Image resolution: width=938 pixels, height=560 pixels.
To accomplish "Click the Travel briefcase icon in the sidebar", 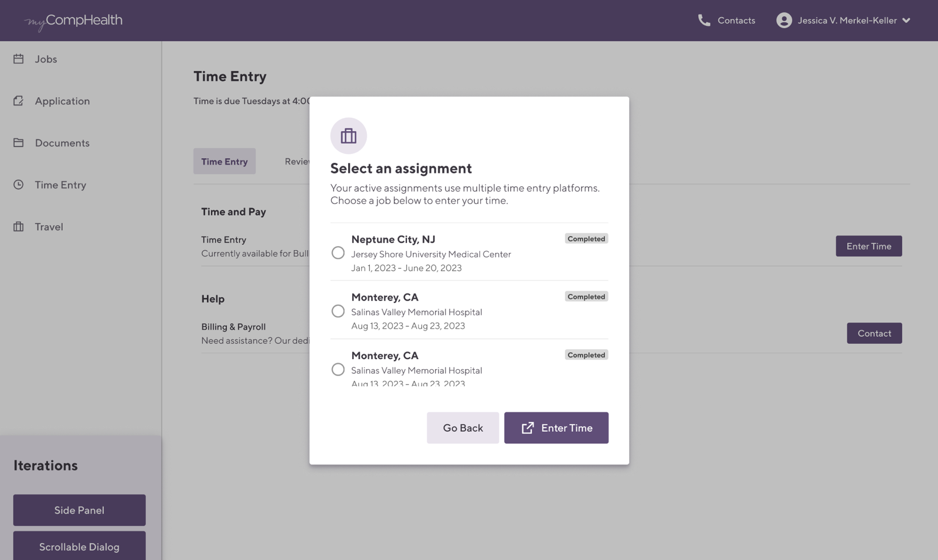I will [x=18, y=227].
